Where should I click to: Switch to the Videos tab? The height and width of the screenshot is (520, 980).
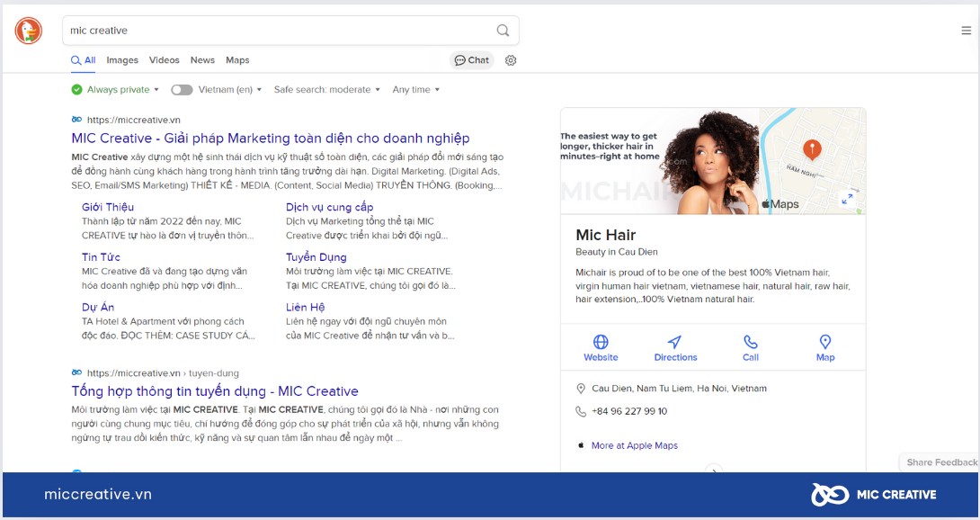click(x=165, y=60)
